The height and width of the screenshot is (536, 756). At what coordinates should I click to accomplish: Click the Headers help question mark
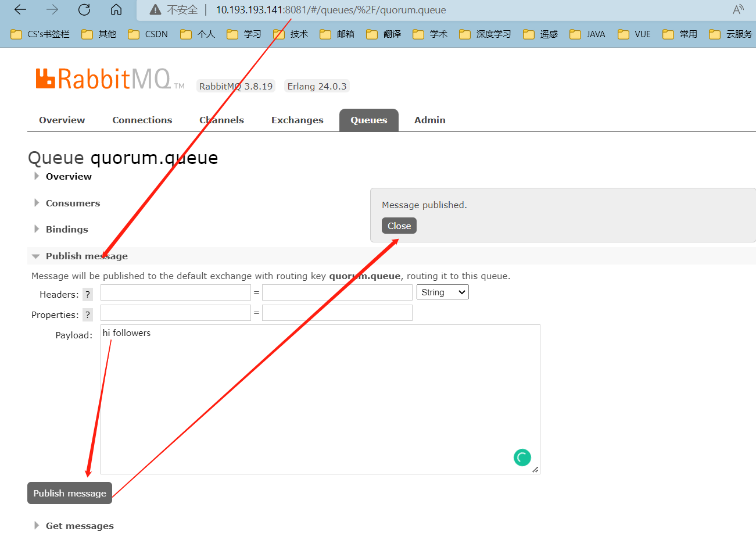click(88, 294)
